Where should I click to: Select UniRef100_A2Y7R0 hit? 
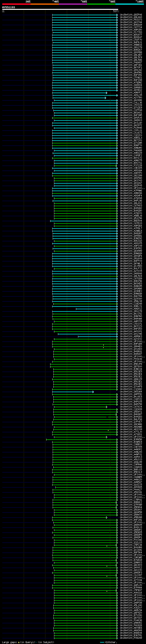click(x=131, y=98)
